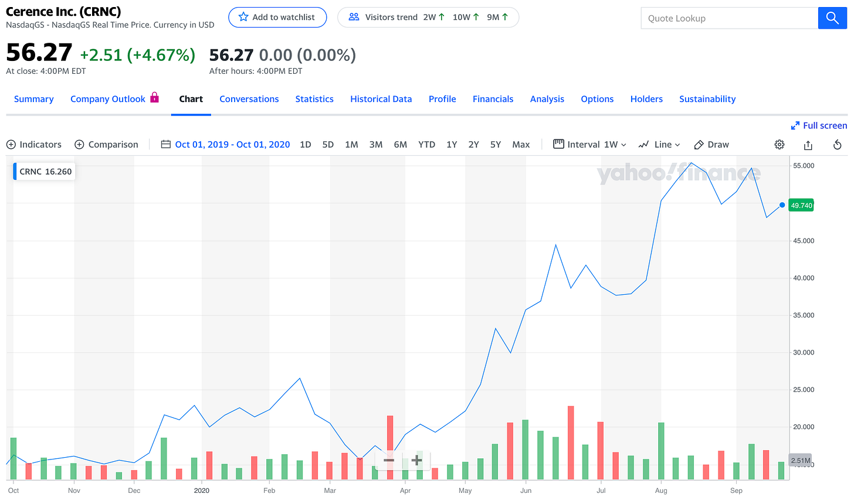
Task: Click the green 49.740 price marker
Action: coord(801,205)
